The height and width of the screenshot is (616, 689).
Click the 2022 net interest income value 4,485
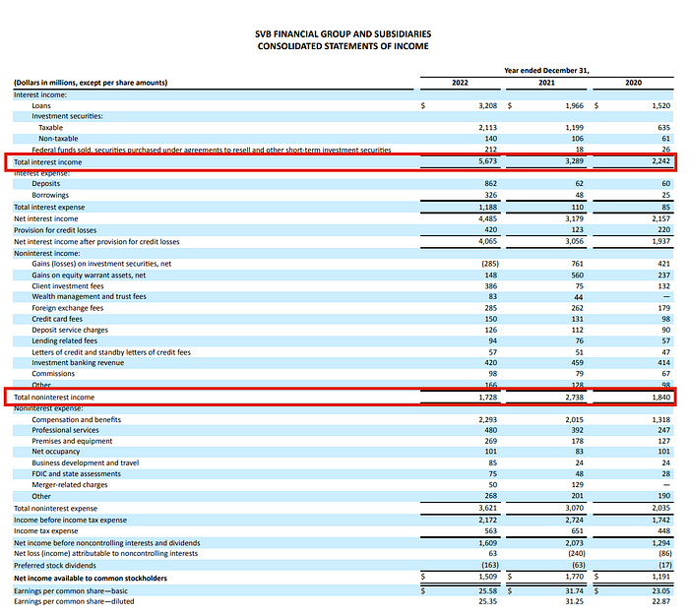click(x=488, y=218)
